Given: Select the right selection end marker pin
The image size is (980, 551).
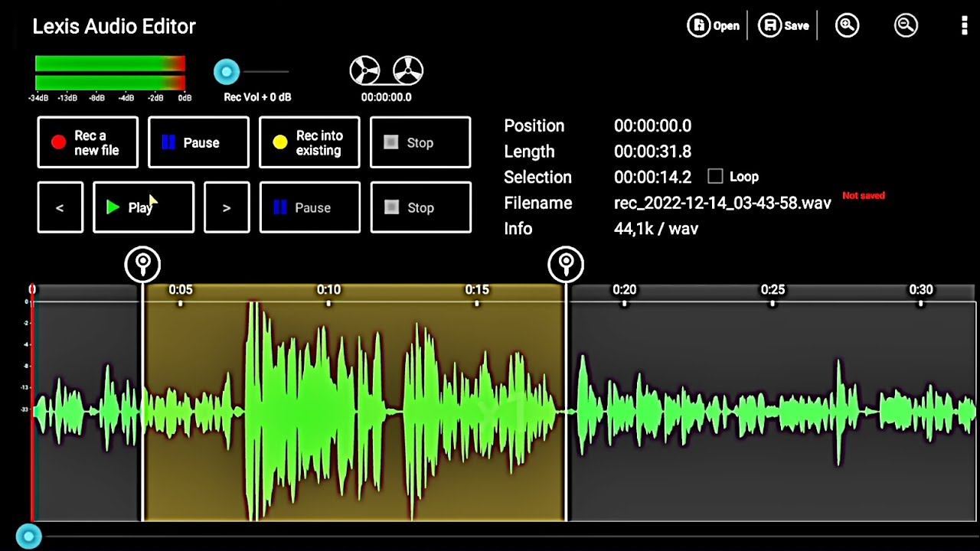Looking at the screenshot, I should tap(566, 265).
